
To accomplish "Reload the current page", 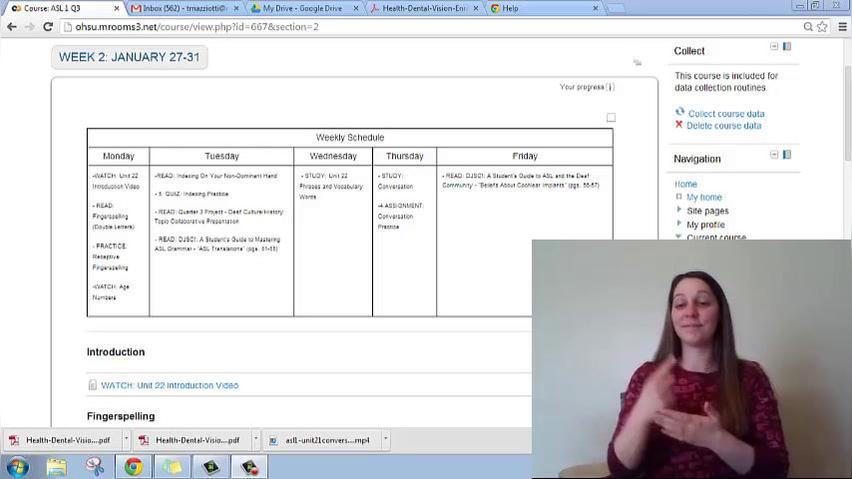I will [48, 27].
